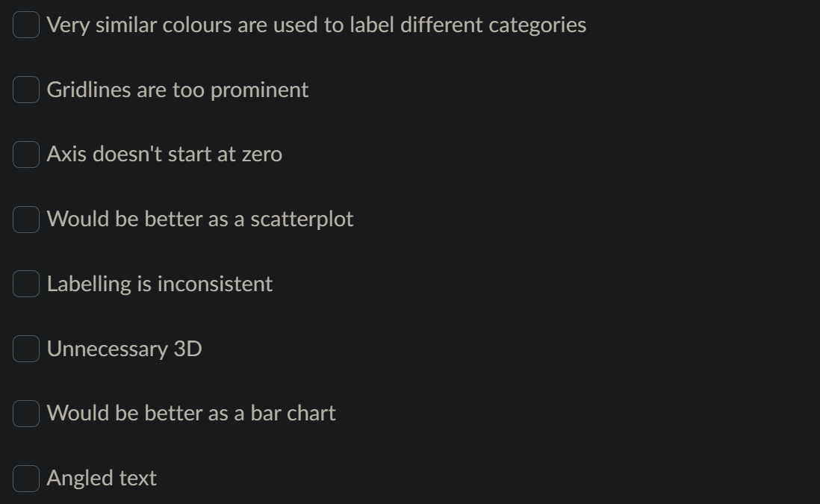
Task: Enable 'Would be better as a bar chart'
Action: tap(25, 413)
